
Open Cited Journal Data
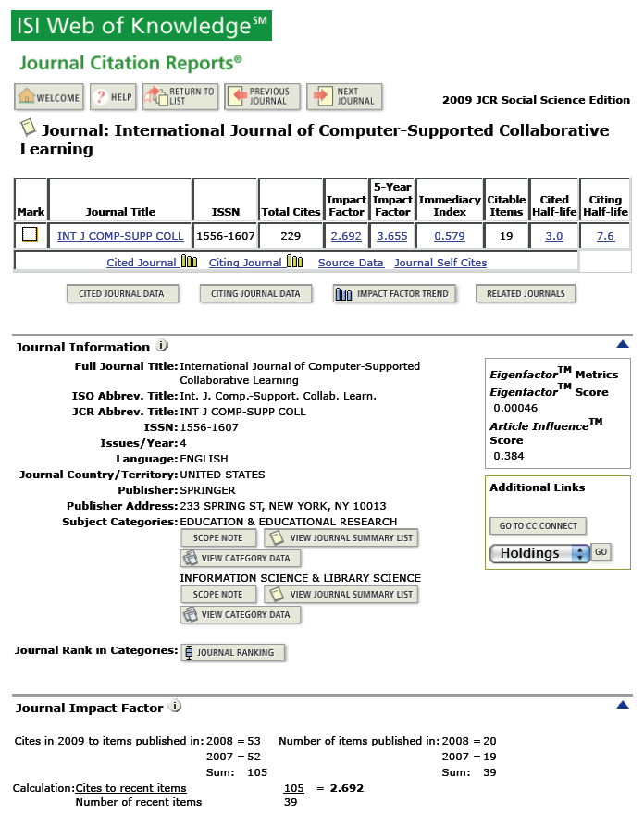(x=122, y=294)
